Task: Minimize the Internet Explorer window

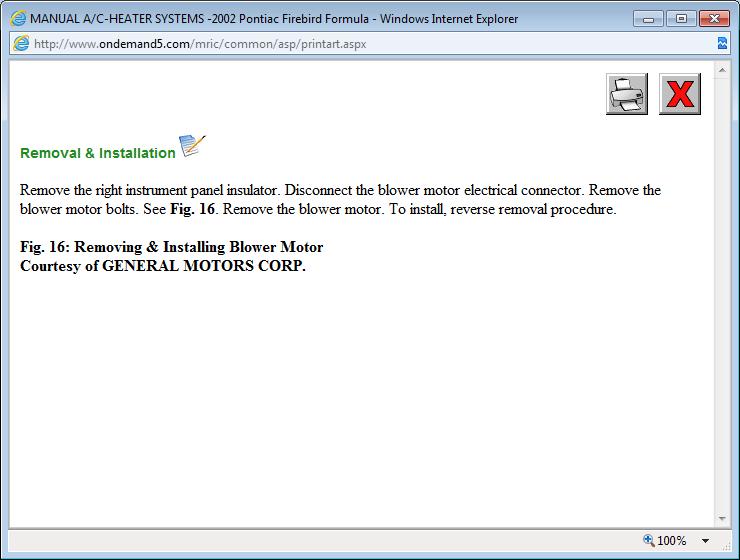Action: [x=649, y=19]
